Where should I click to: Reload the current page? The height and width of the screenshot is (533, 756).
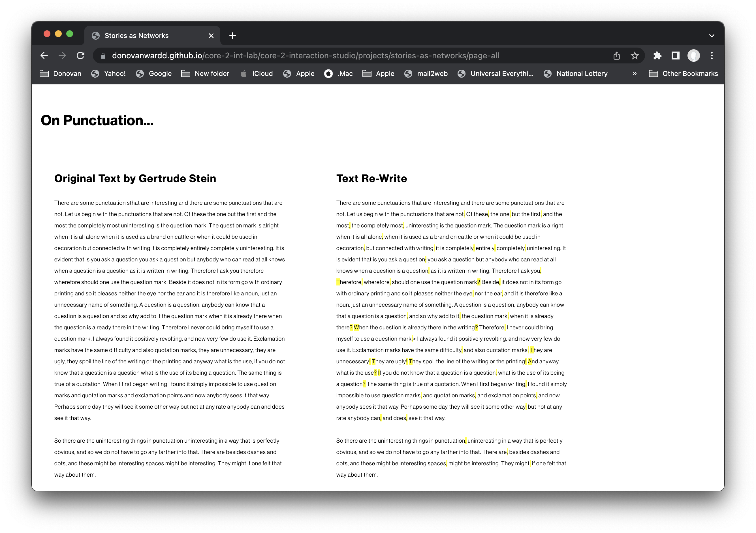(x=81, y=56)
